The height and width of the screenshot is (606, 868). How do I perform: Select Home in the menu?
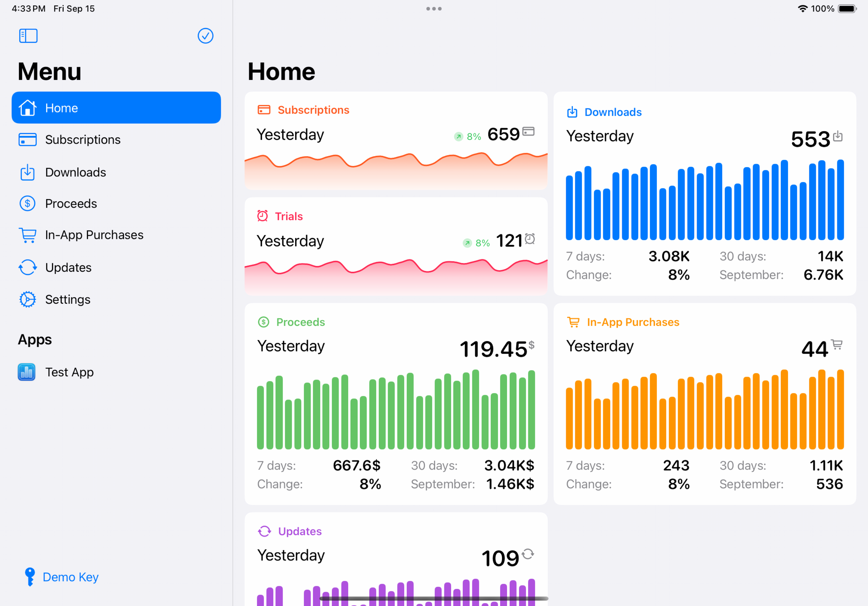pyautogui.click(x=116, y=108)
